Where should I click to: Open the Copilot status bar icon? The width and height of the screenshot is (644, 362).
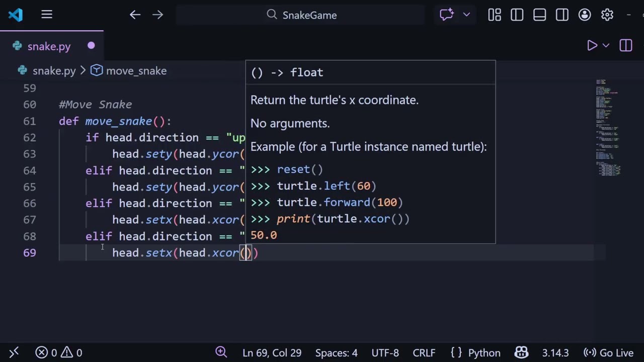(x=521, y=352)
